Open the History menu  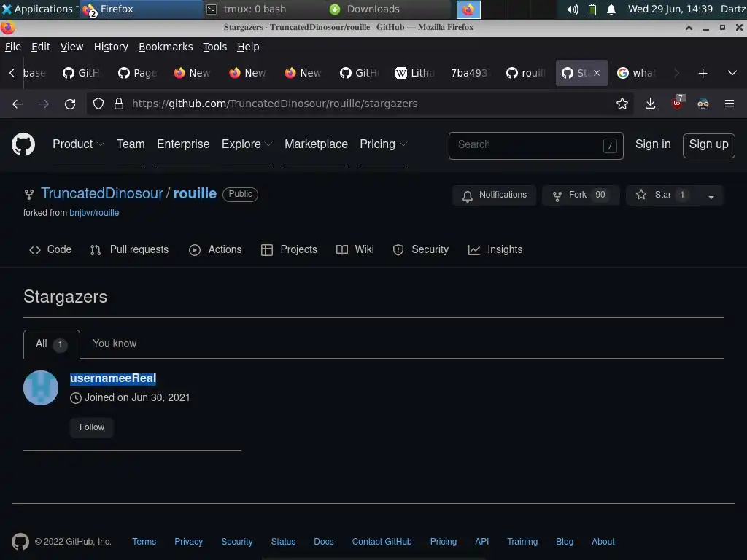(x=111, y=47)
